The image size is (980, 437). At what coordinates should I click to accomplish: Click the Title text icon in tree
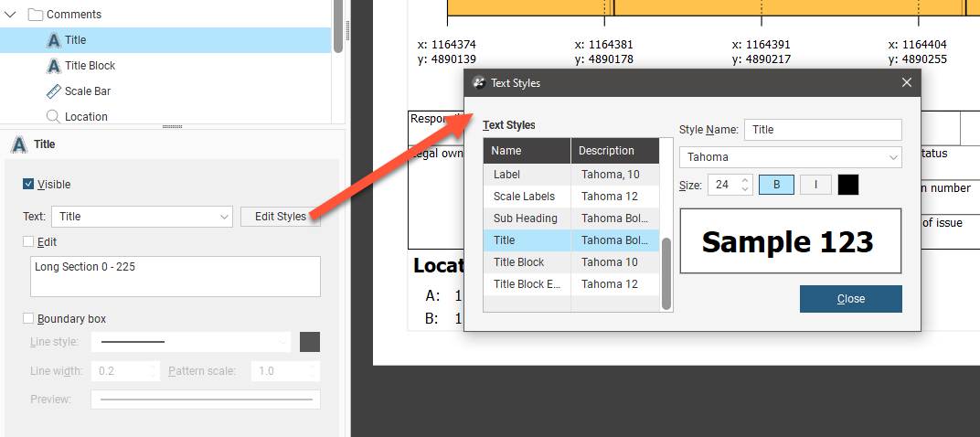(53, 40)
